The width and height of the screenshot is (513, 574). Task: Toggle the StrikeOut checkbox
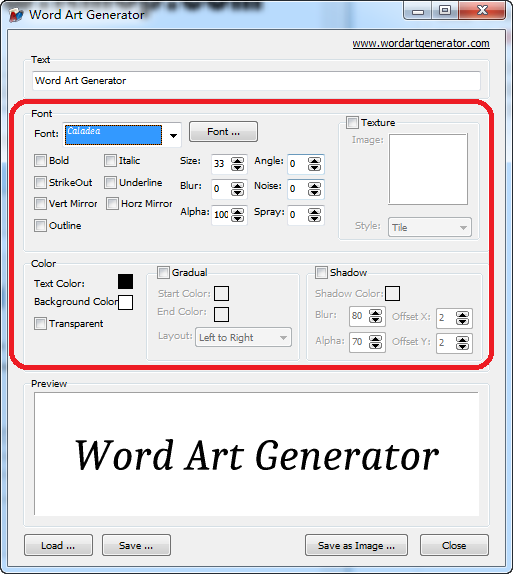pyautogui.click(x=40, y=183)
